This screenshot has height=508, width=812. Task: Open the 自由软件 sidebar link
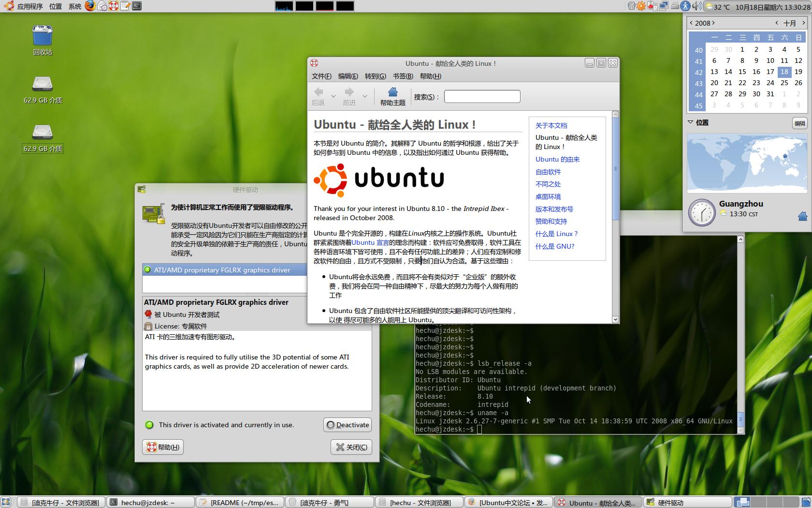[548, 172]
